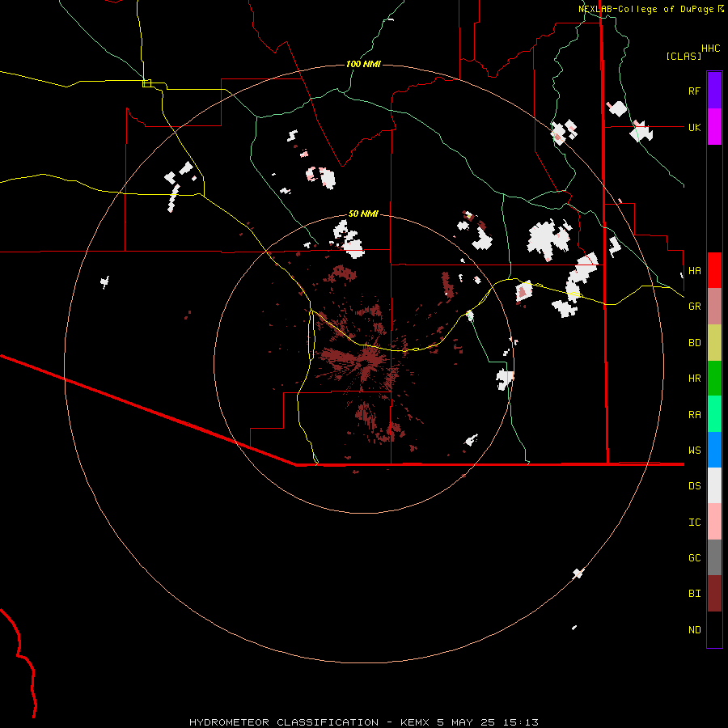Image resolution: width=728 pixels, height=728 pixels.
Task: Click the 50 NMI range ring label
Action: 363,214
